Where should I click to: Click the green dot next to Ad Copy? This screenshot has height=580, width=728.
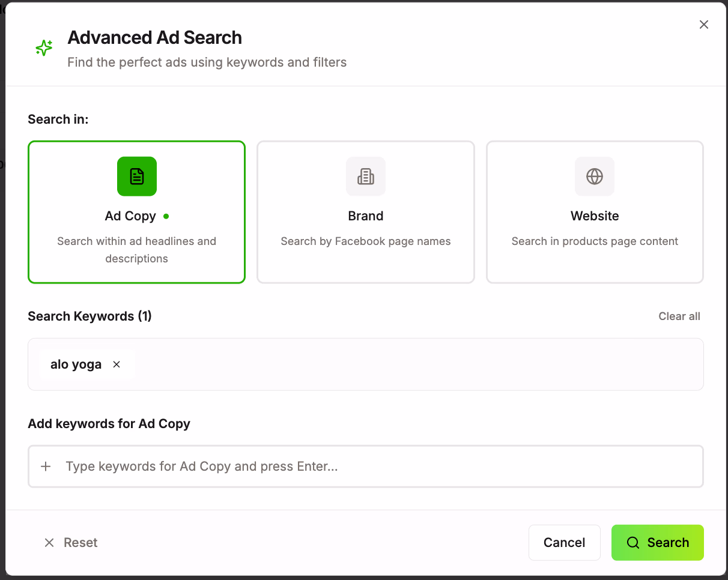coord(165,216)
